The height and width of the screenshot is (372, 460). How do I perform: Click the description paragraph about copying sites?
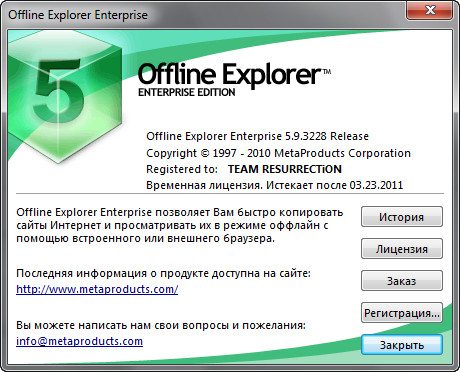click(179, 225)
